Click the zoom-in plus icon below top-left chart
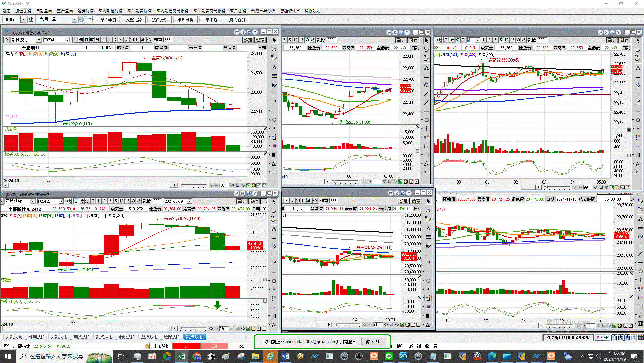Viewport: 644px width, 363px height. pyautogui.click(x=211, y=185)
